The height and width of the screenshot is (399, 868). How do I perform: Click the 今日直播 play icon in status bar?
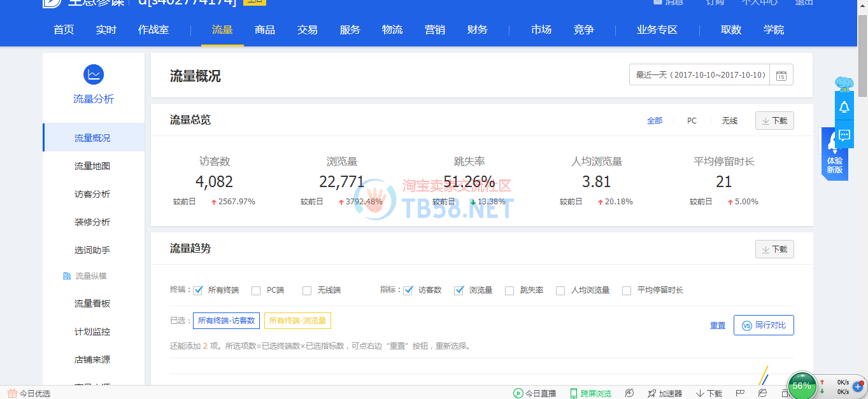click(x=518, y=393)
